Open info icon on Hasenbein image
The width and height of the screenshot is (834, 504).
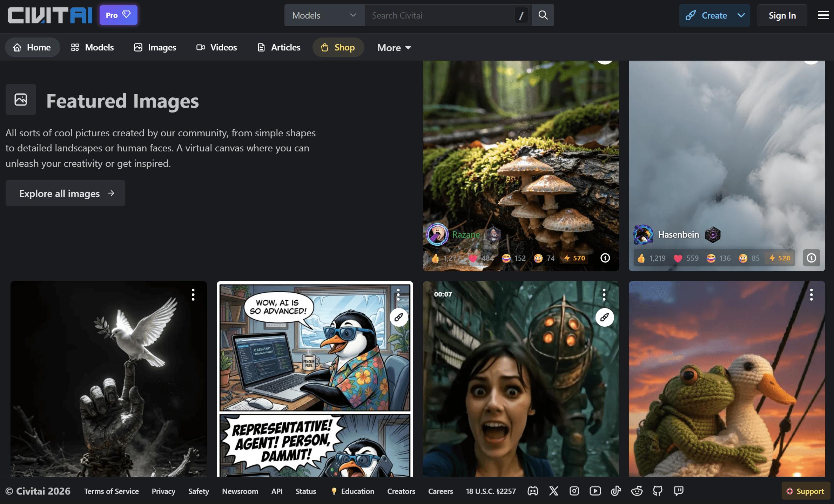click(811, 258)
